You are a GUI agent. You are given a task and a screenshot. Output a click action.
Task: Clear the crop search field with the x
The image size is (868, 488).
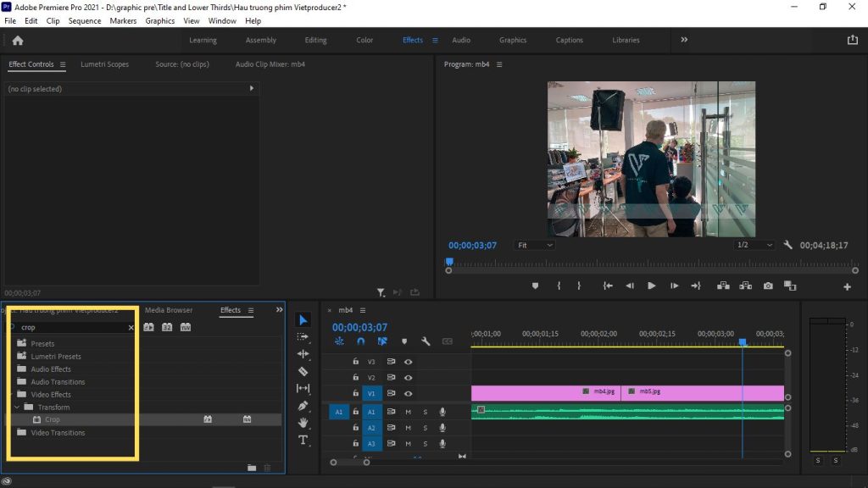[131, 327]
